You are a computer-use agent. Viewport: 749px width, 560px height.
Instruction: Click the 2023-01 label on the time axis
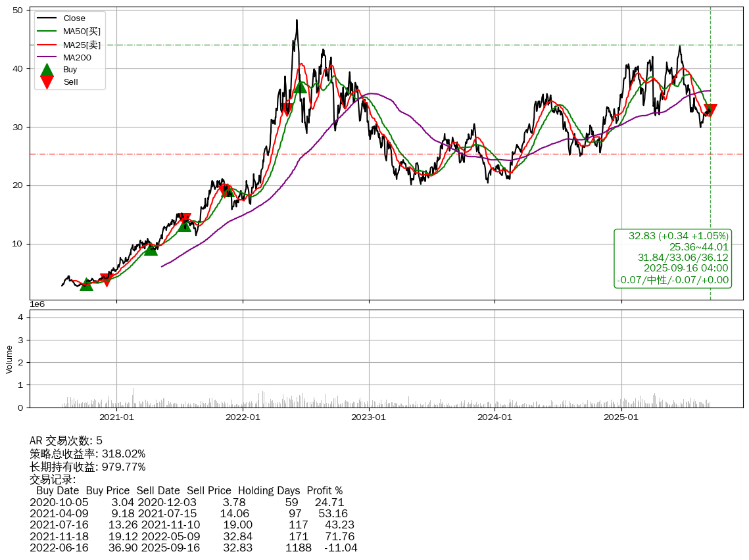tap(369, 417)
